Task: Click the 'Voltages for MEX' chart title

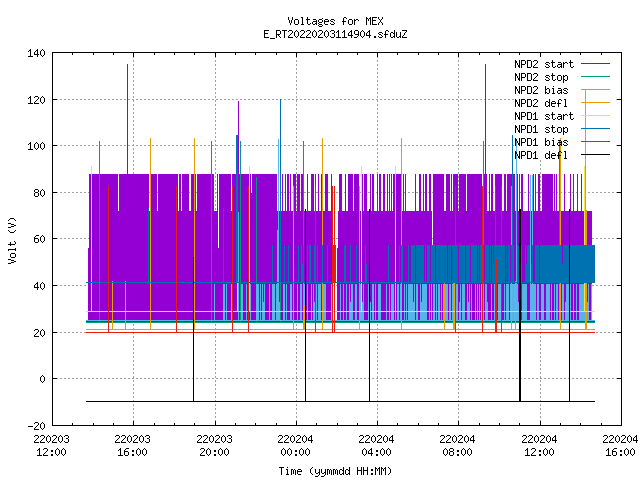Action: tap(335, 21)
